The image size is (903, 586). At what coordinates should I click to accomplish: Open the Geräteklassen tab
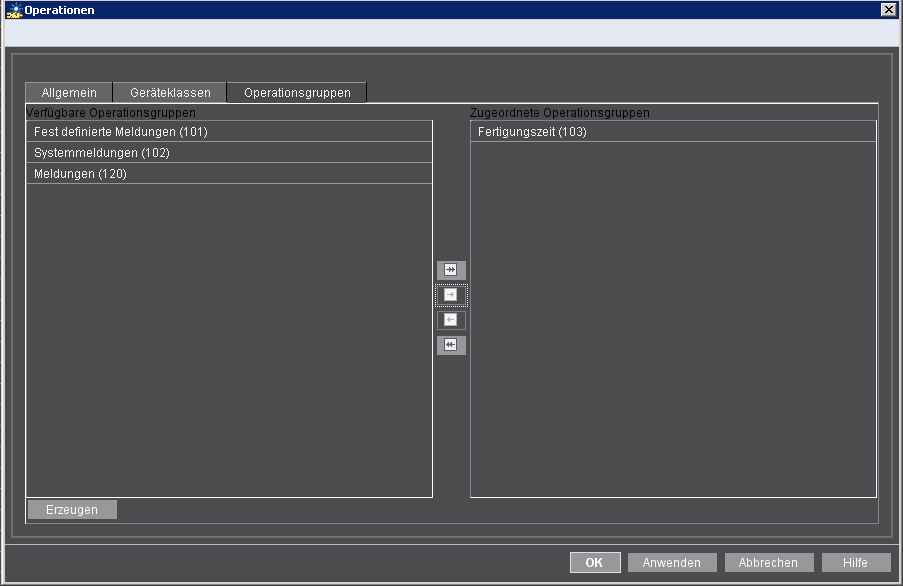(167, 91)
